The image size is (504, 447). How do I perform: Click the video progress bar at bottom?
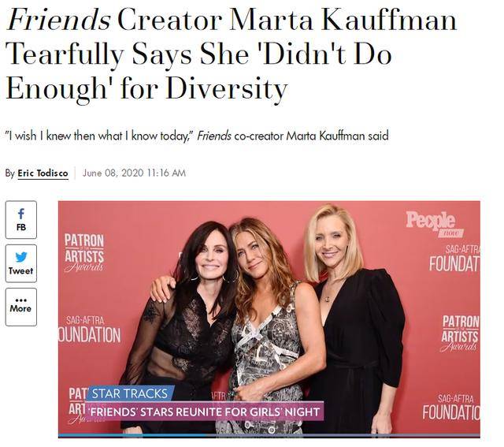point(269,436)
